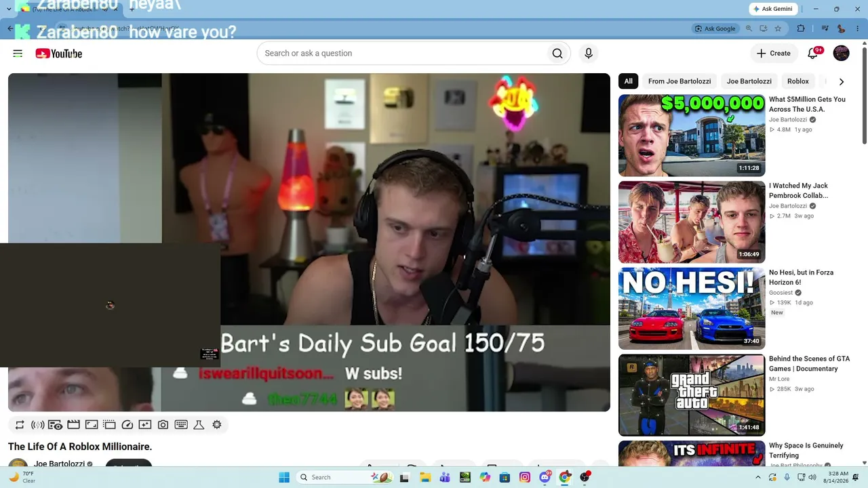Open the media controls music icon
This screenshot has height=488, width=868.
tap(825, 28)
